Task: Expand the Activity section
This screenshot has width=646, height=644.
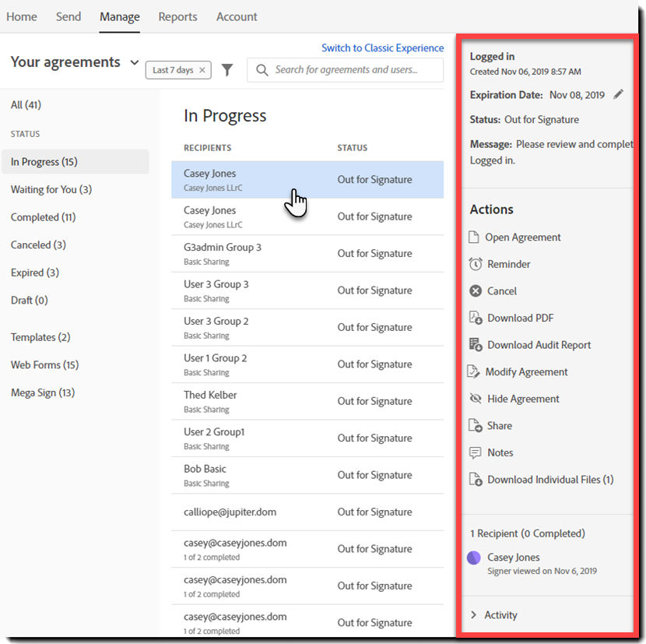Action: pyautogui.click(x=473, y=615)
